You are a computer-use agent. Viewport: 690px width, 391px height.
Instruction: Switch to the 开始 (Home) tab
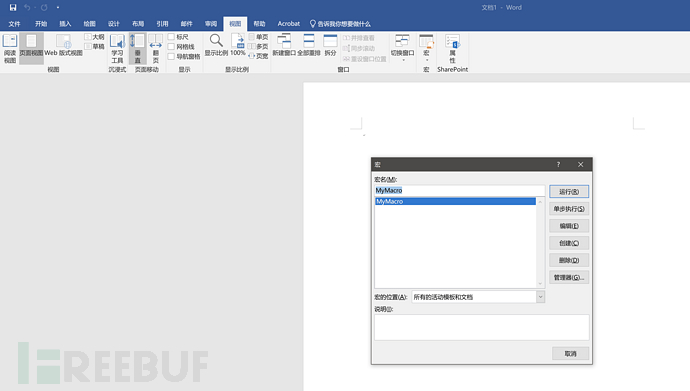tap(41, 24)
